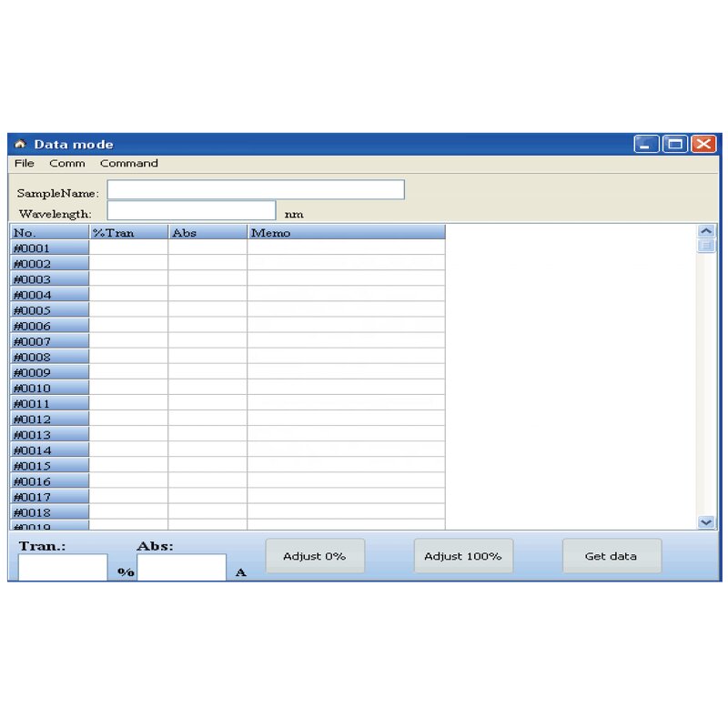Image resolution: width=728 pixels, height=728 pixels.
Task: Click the SampleName input field
Action: click(x=256, y=189)
